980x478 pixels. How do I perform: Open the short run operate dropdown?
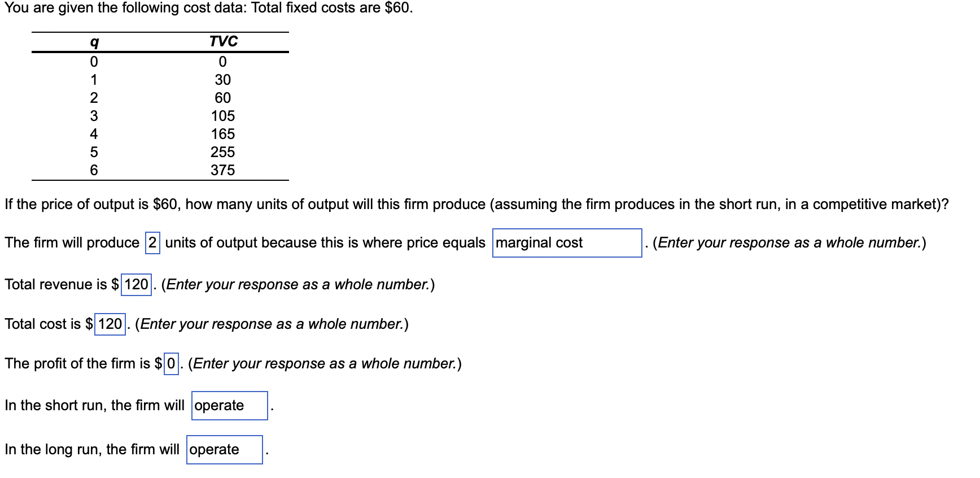click(x=230, y=406)
